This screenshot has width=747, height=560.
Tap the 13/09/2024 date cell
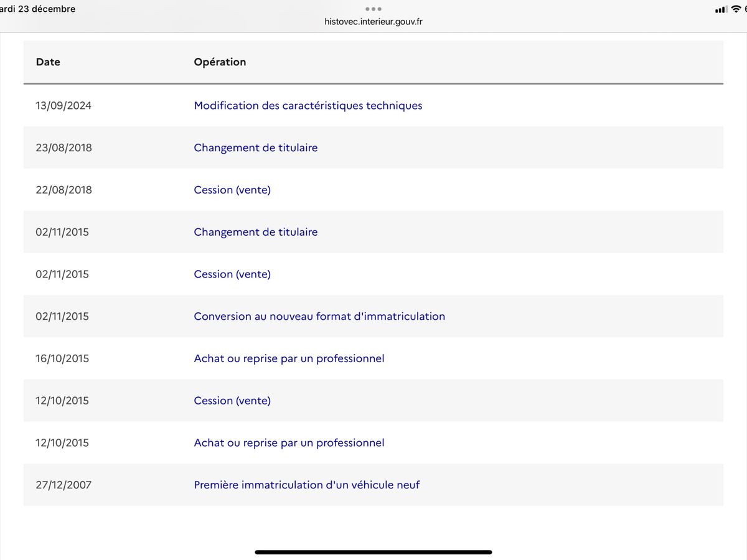63,106
